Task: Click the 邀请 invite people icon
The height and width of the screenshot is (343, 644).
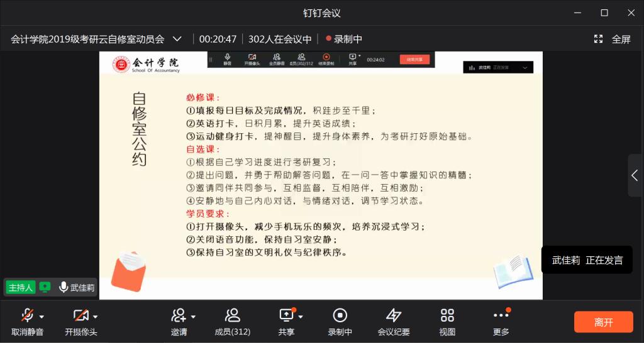Action: click(179, 315)
